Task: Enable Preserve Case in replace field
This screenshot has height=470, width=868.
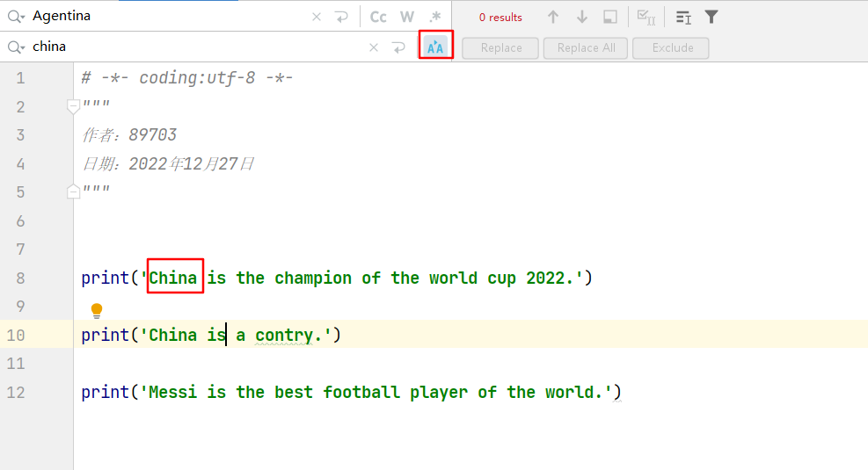Action: click(435, 47)
